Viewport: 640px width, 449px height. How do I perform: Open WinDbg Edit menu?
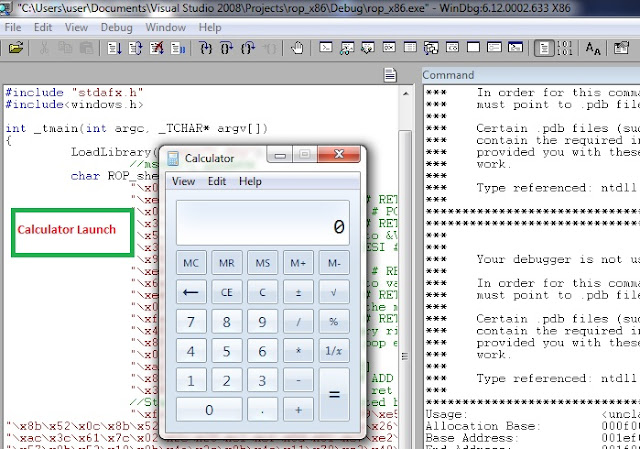click(43, 27)
